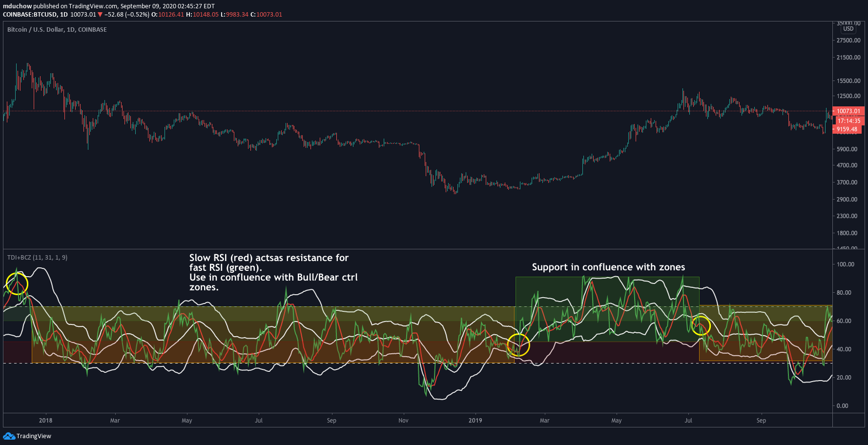868x445 pixels.
Task: Click the TradingView logo icon
Action: pos(9,436)
